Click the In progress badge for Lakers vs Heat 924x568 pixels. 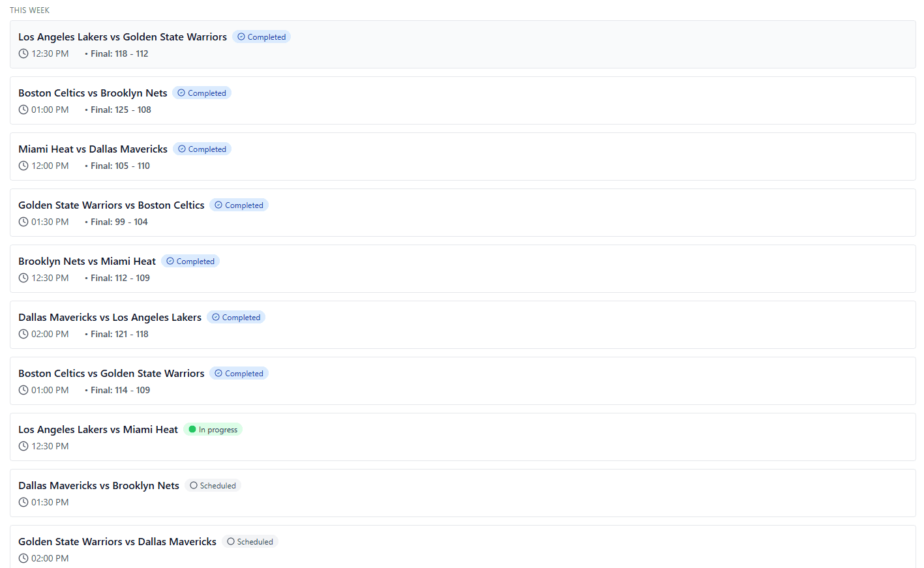(213, 429)
